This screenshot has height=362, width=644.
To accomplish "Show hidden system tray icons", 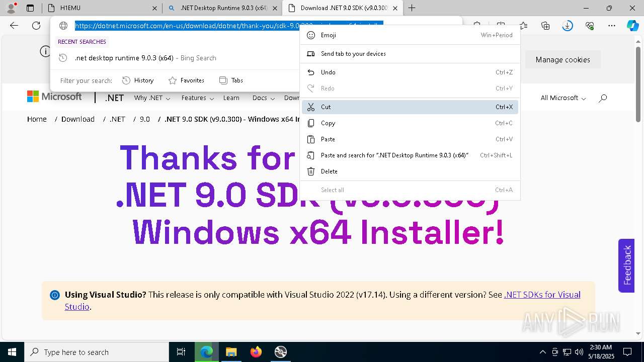I will point(542,352).
